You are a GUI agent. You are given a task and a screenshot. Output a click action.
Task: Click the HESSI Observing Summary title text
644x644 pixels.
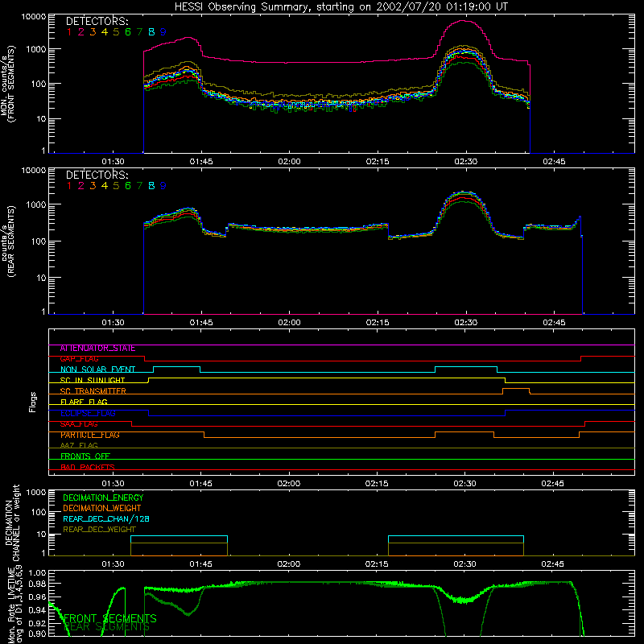coord(341,7)
